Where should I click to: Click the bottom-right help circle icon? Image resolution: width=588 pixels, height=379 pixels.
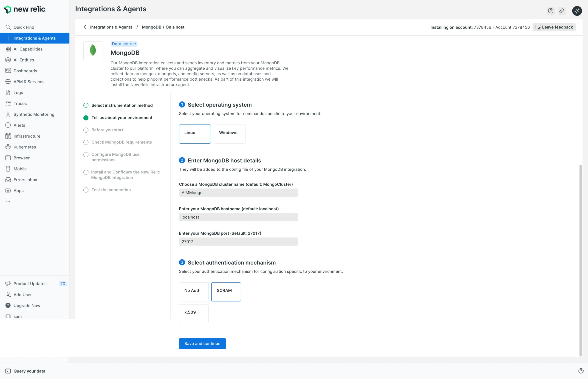coord(581,371)
